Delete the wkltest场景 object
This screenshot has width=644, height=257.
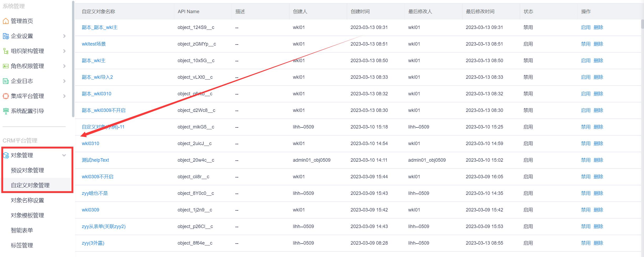[598, 44]
